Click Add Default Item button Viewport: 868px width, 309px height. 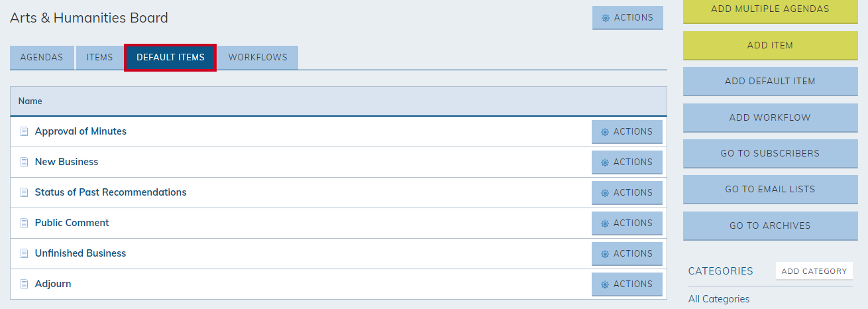click(x=770, y=82)
